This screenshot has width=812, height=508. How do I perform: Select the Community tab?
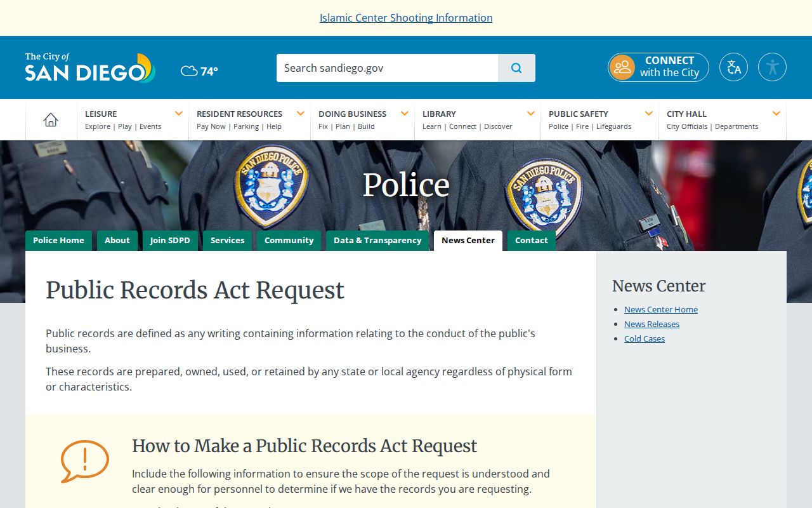[289, 241]
